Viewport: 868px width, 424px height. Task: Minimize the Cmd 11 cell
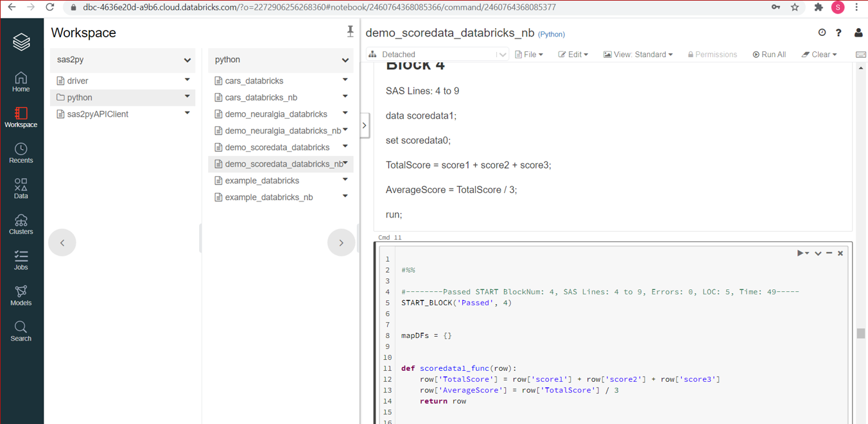829,253
